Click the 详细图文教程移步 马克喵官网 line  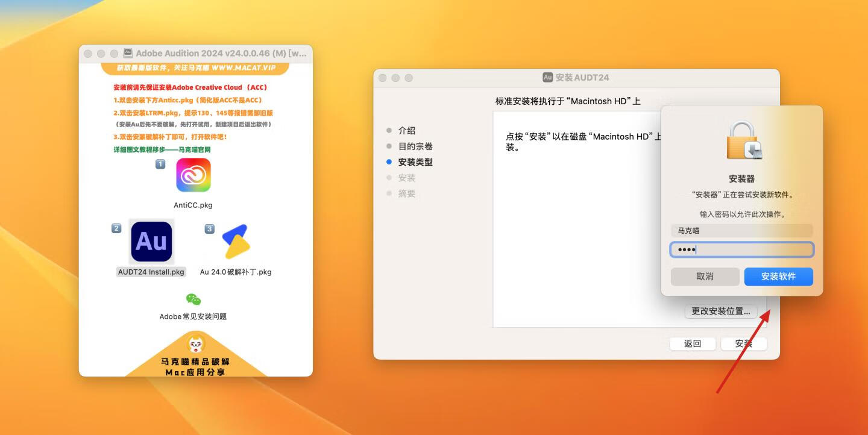point(162,149)
